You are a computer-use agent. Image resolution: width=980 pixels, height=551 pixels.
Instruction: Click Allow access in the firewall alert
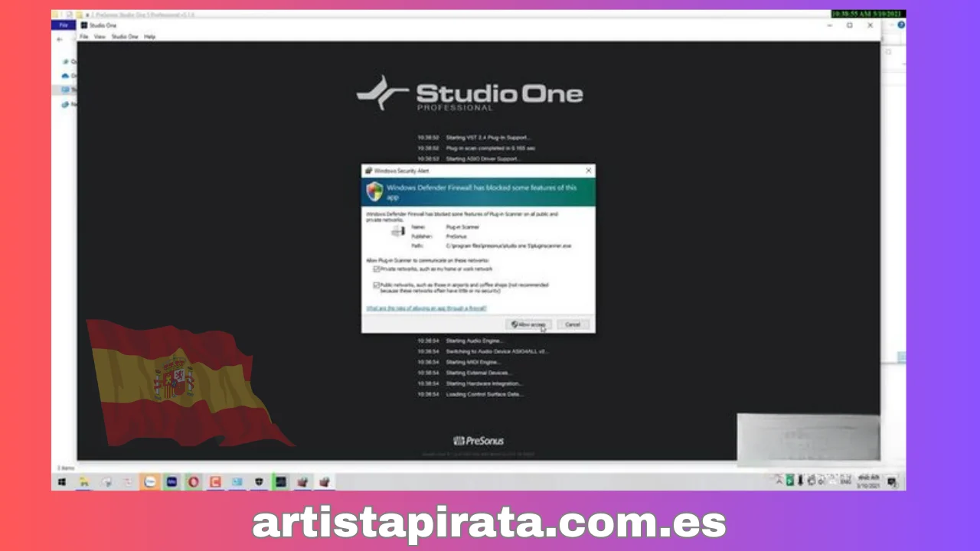528,324
